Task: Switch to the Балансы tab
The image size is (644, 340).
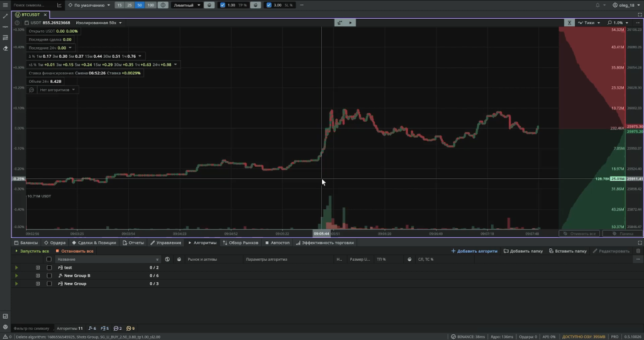Action: (x=26, y=243)
